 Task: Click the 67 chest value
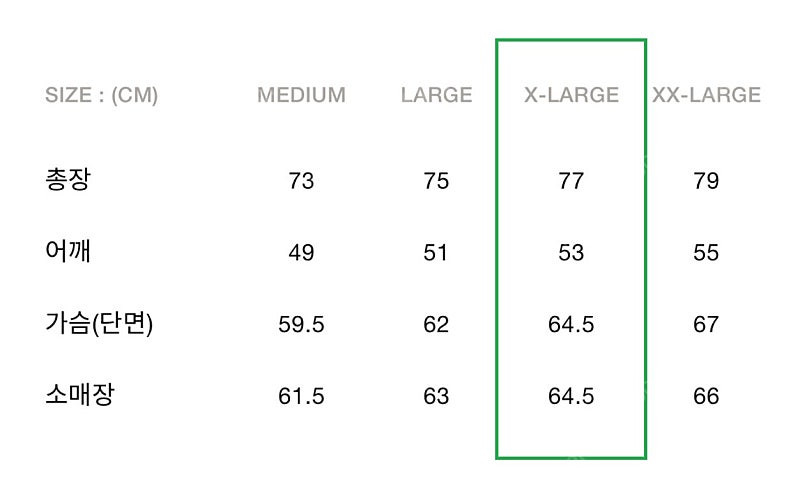pos(706,325)
